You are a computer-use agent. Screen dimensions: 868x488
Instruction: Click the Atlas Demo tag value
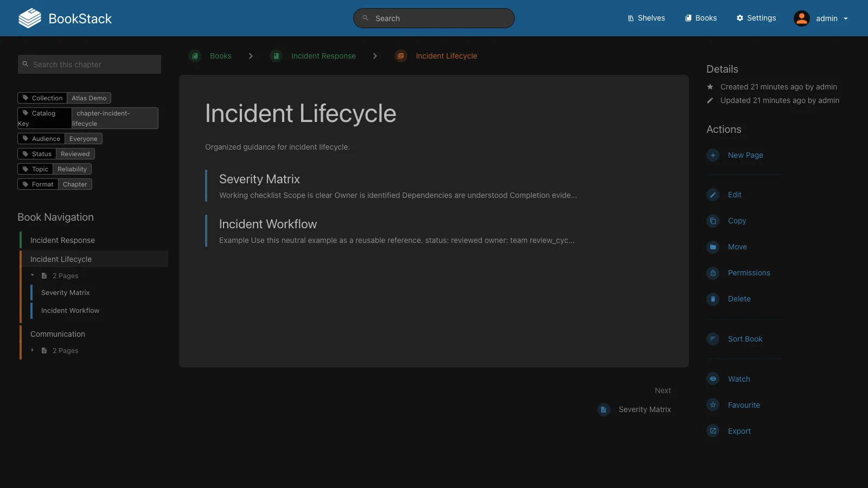click(89, 98)
